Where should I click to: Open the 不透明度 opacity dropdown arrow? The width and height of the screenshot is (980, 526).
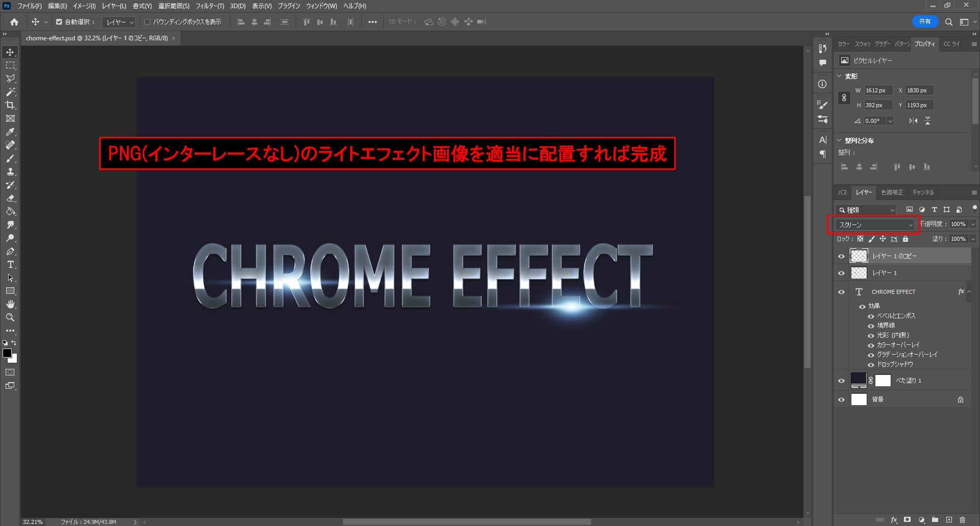pos(973,224)
